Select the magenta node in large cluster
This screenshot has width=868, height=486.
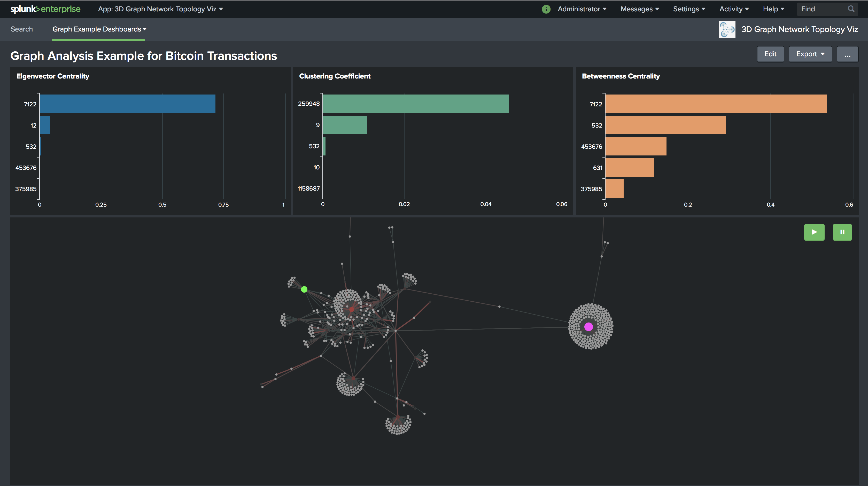[588, 327]
